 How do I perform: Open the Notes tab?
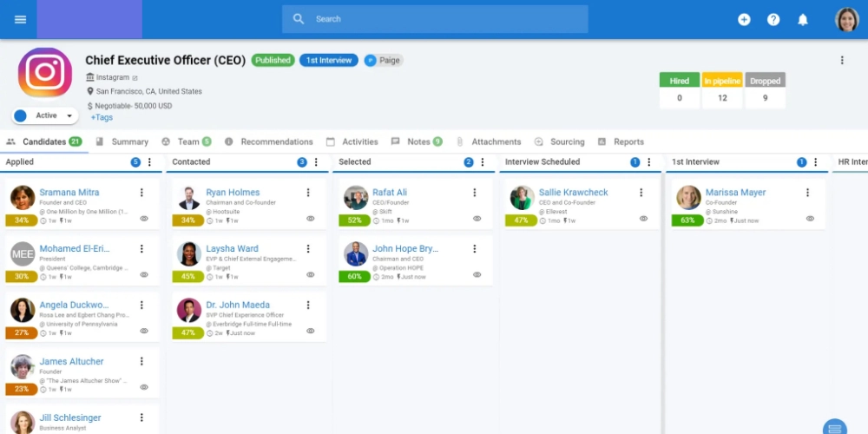coord(417,141)
